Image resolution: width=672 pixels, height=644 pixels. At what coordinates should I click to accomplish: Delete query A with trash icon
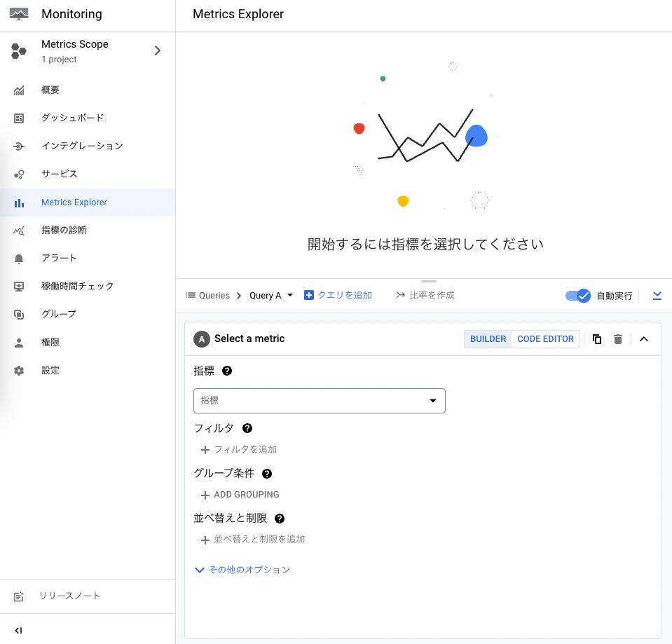tap(617, 339)
